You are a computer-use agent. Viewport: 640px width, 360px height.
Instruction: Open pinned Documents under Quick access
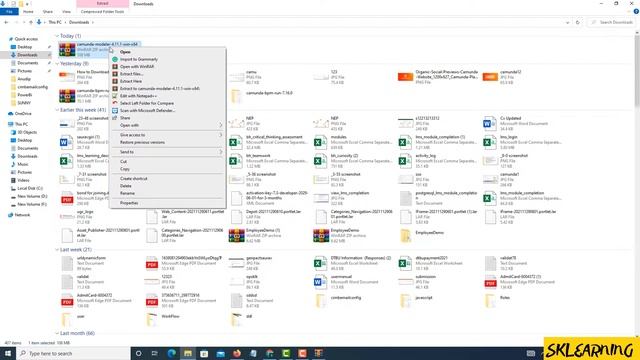(27, 63)
